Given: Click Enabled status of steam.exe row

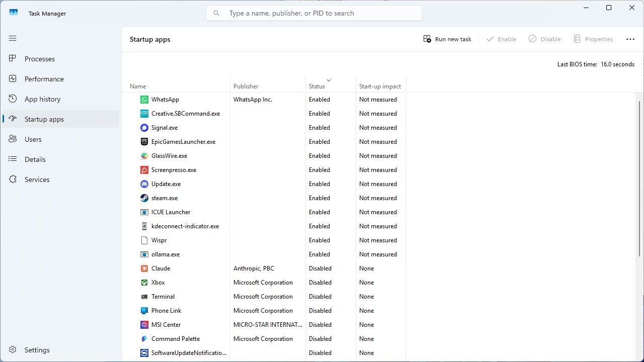Looking at the screenshot, I should click(319, 198).
